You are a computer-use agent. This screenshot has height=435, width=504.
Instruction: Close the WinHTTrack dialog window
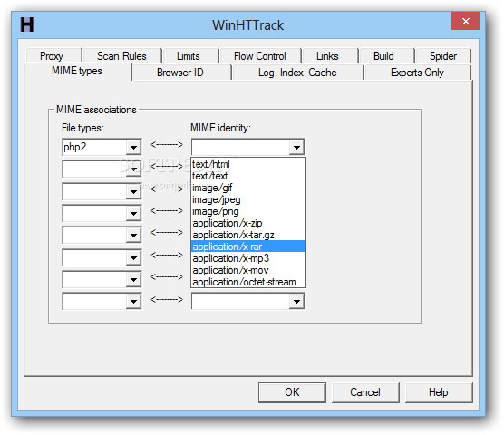[x=465, y=21]
